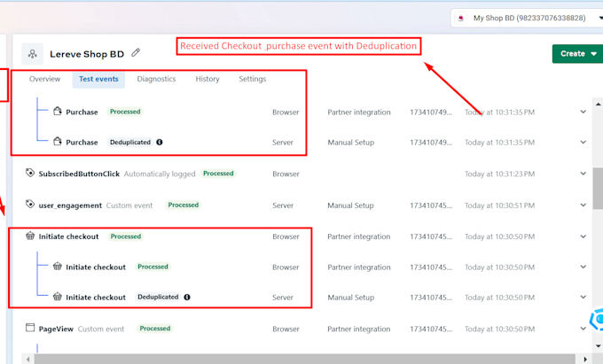Click the horizontal scrollbar thumb

coord(304,360)
